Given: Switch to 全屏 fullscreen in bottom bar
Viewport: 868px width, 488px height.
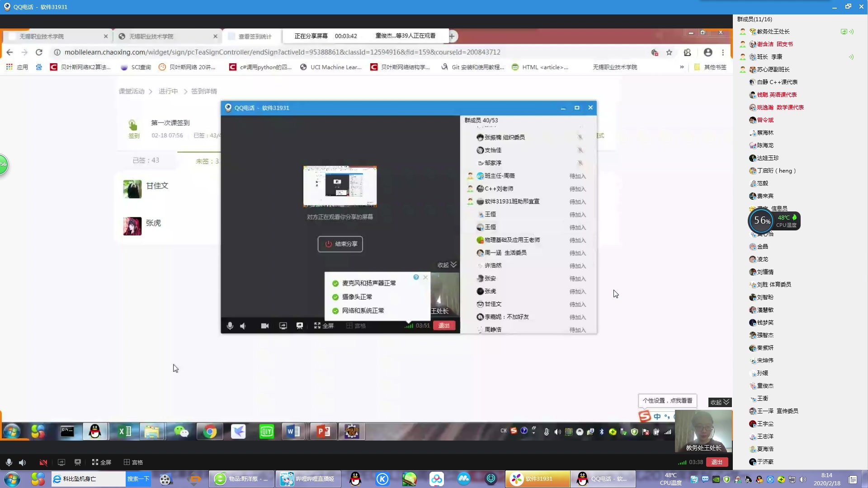Looking at the screenshot, I should (x=102, y=462).
